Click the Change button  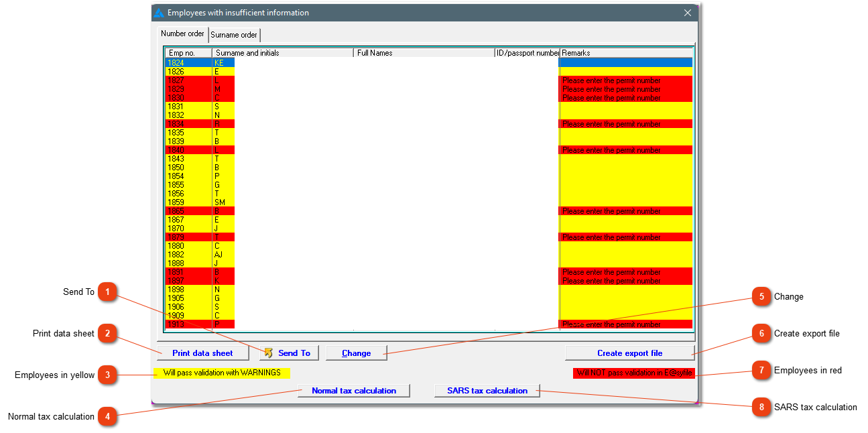click(357, 353)
